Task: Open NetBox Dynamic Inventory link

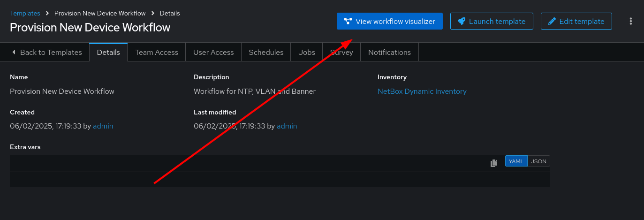Action: pyautogui.click(x=422, y=91)
